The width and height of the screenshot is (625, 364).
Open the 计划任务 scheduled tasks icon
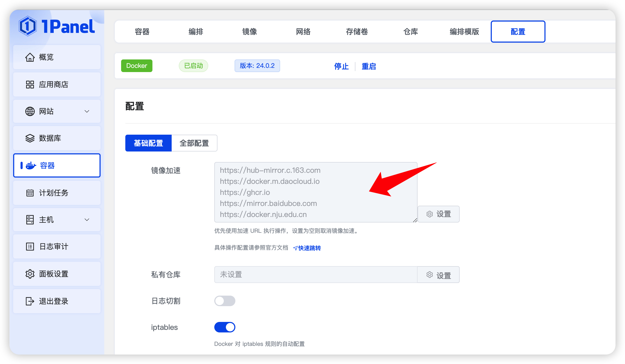coord(30,193)
